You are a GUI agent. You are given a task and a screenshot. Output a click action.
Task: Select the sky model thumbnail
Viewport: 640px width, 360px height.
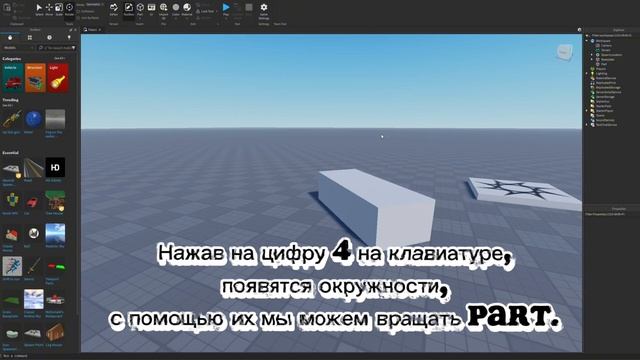[55, 233]
